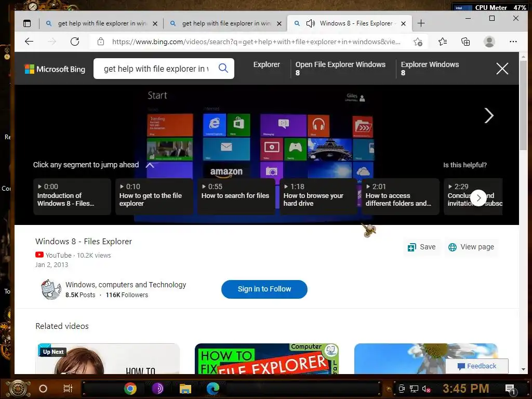The image size is (532, 399).
Task: Open the purple Tor browser taskbar icon
Action: 158,388
